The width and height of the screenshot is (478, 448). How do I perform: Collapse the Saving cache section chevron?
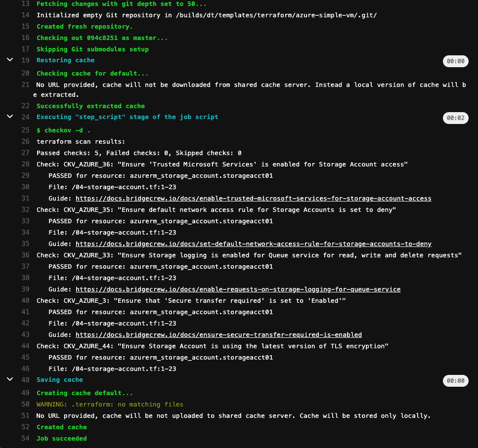point(9,379)
